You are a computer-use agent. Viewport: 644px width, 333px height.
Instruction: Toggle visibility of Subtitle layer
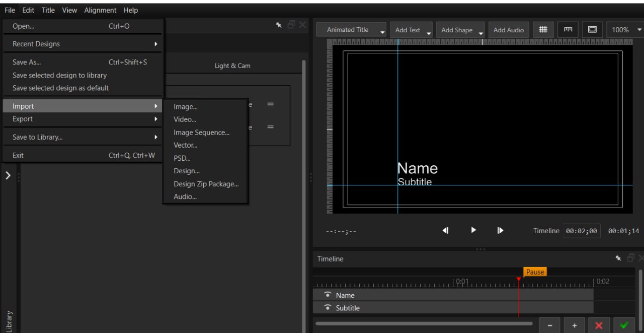(328, 307)
